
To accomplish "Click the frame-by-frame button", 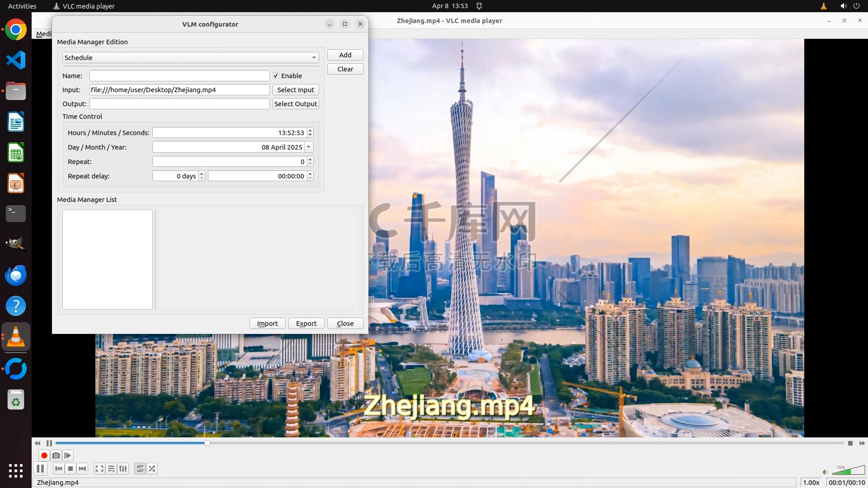I will [x=68, y=455].
